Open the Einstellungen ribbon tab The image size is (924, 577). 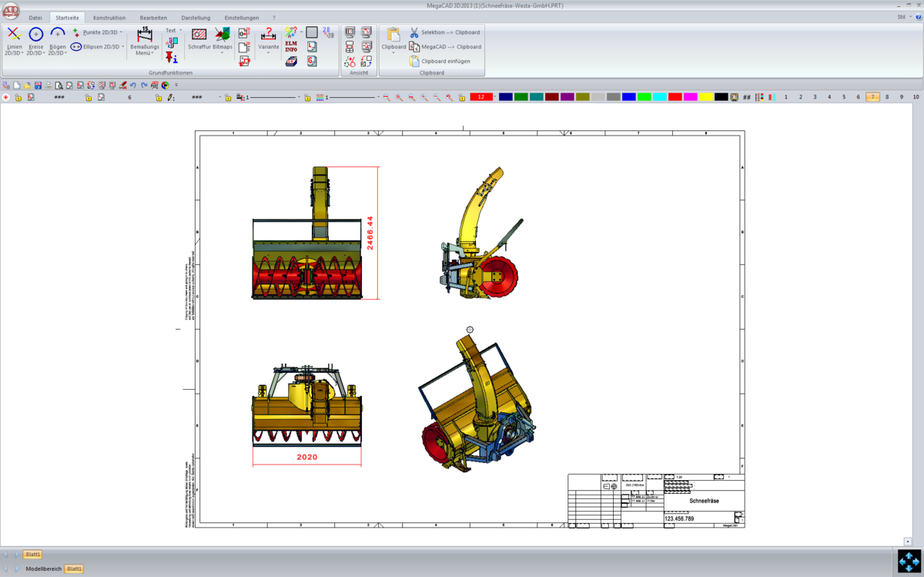241,18
